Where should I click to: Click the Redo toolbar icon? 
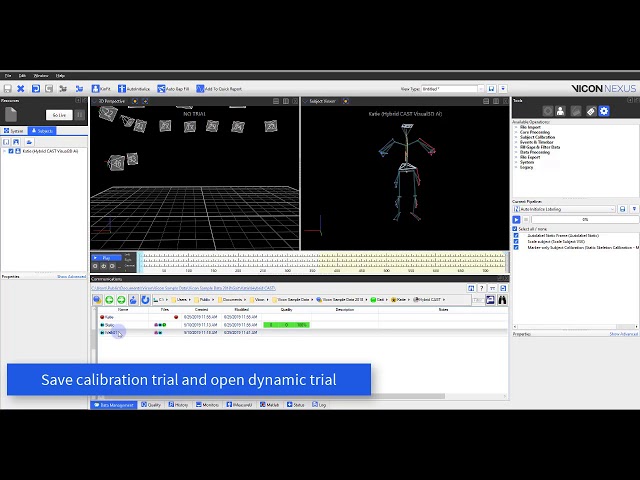[x=49, y=89]
